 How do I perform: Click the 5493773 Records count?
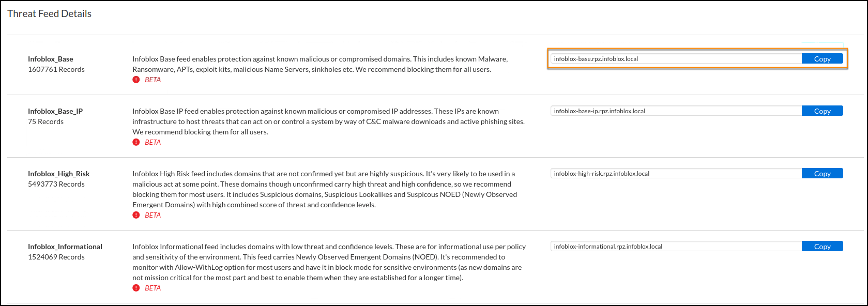56,184
